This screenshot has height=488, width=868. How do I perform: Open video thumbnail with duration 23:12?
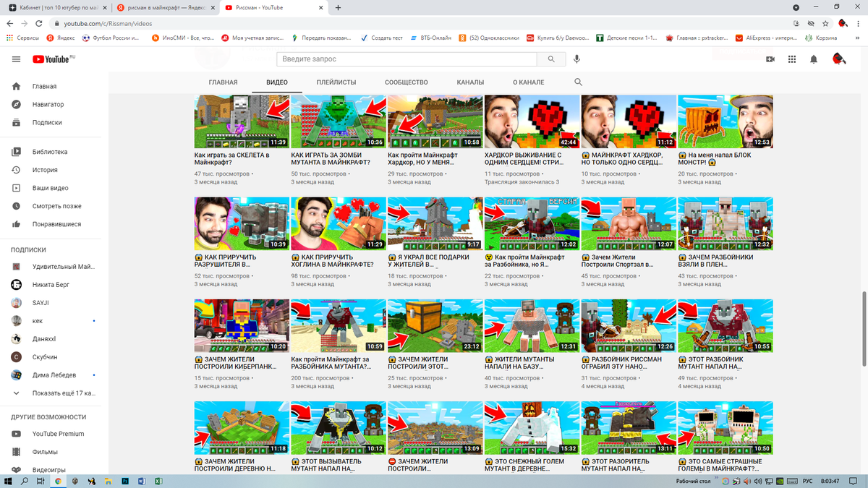tap(435, 326)
